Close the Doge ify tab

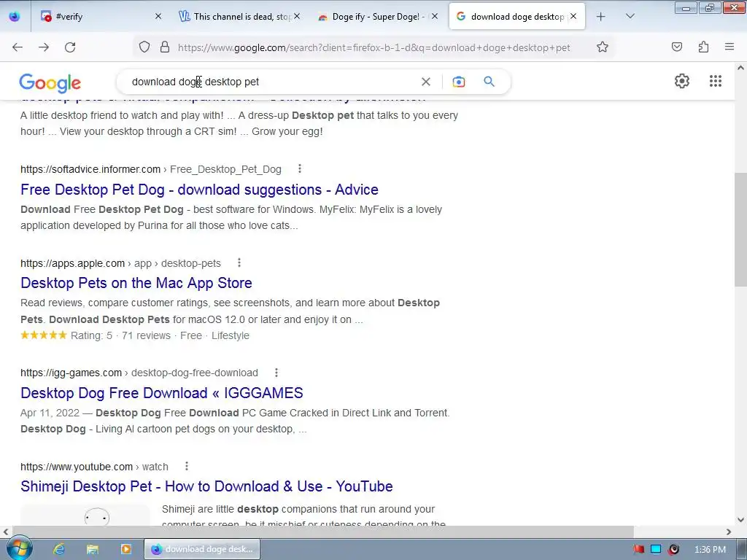[435, 16]
